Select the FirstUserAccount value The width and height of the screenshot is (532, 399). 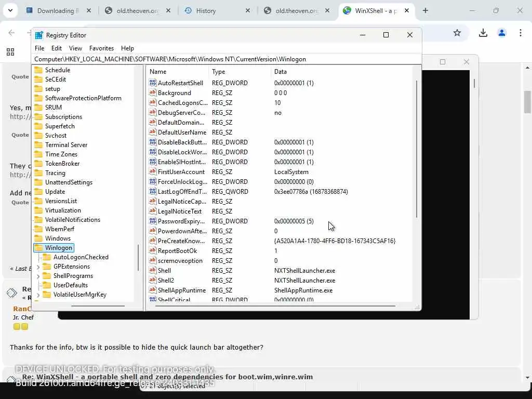(x=181, y=171)
